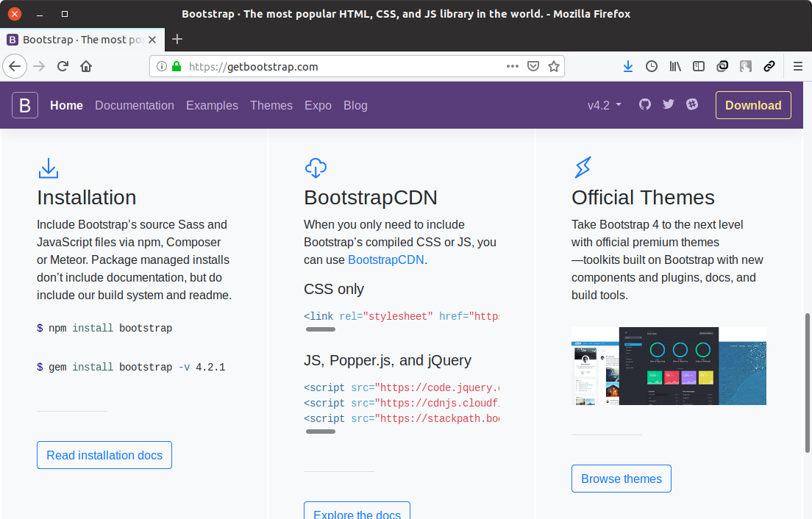Open Bootstrap Slack icon link

692,104
